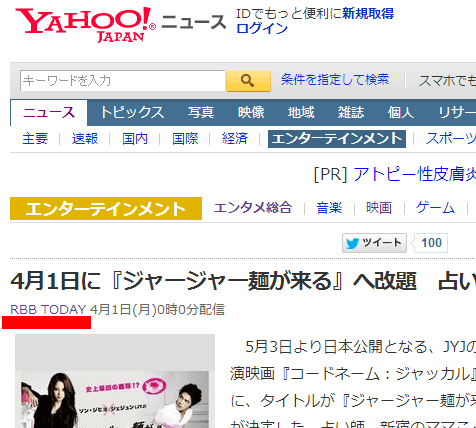
Task: Click the yellow magnifier search button
Action: 248,81
